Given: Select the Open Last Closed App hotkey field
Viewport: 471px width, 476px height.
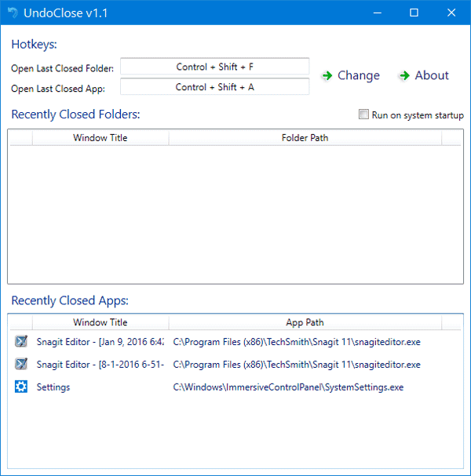Looking at the screenshot, I should coord(214,86).
